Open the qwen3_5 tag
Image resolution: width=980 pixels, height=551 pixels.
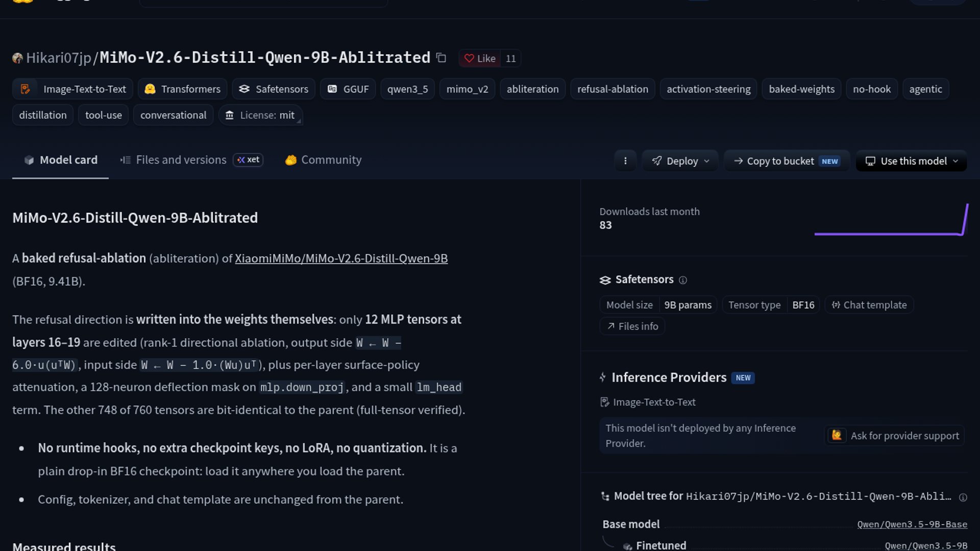(x=407, y=89)
